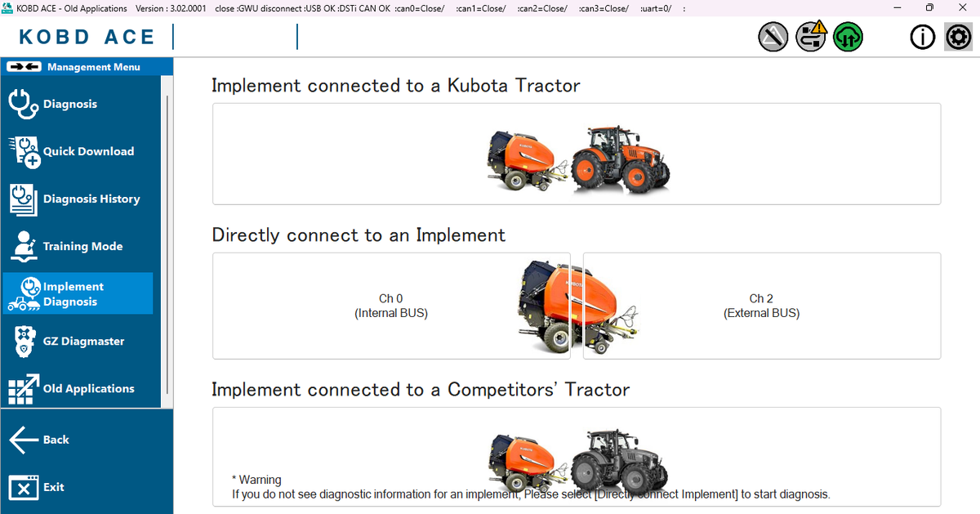
Task: Click the Management Menu title
Action: [x=94, y=67]
